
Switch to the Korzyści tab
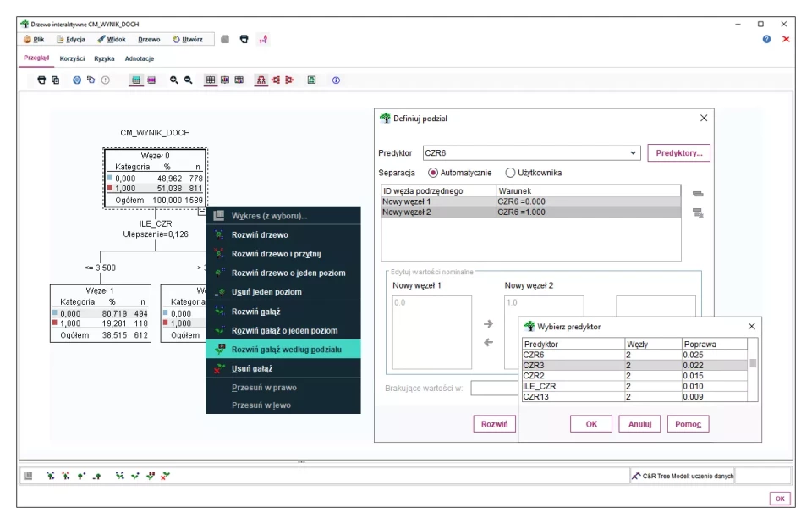coord(72,58)
